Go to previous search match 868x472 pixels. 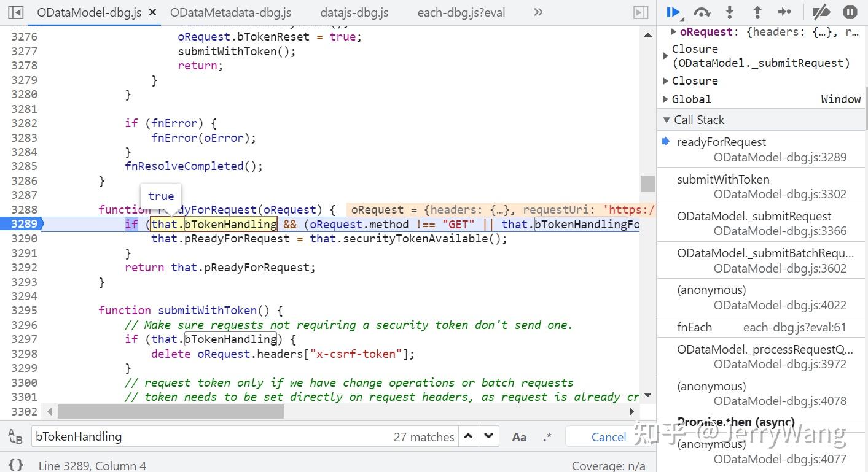coord(468,436)
